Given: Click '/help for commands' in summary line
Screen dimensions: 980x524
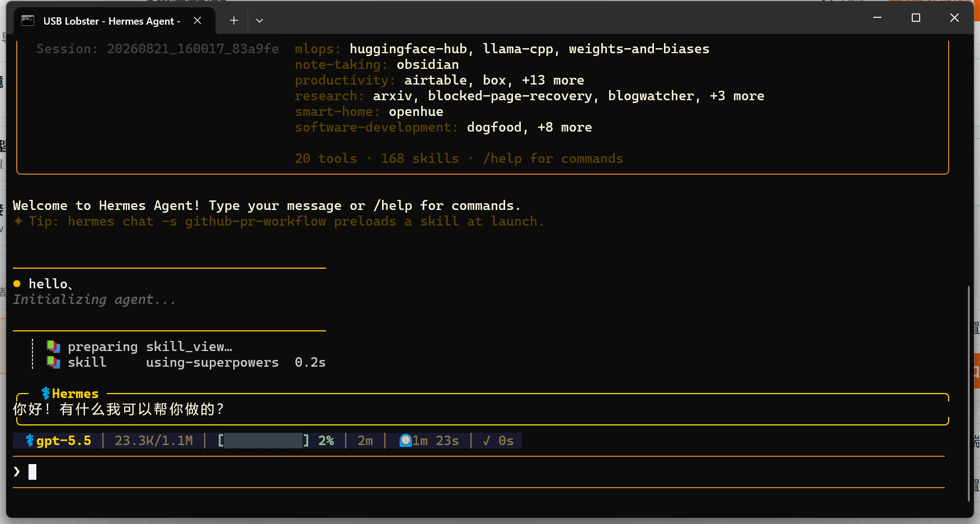Looking at the screenshot, I should (x=553, y=158).
